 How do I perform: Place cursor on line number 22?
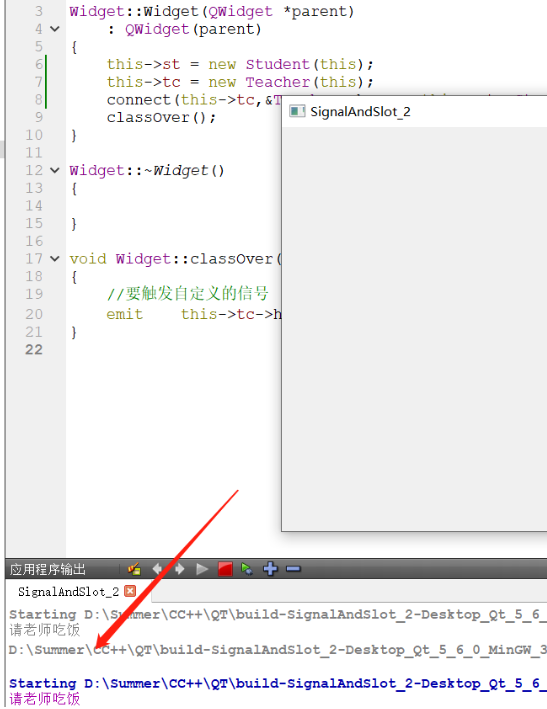(34, 350)
